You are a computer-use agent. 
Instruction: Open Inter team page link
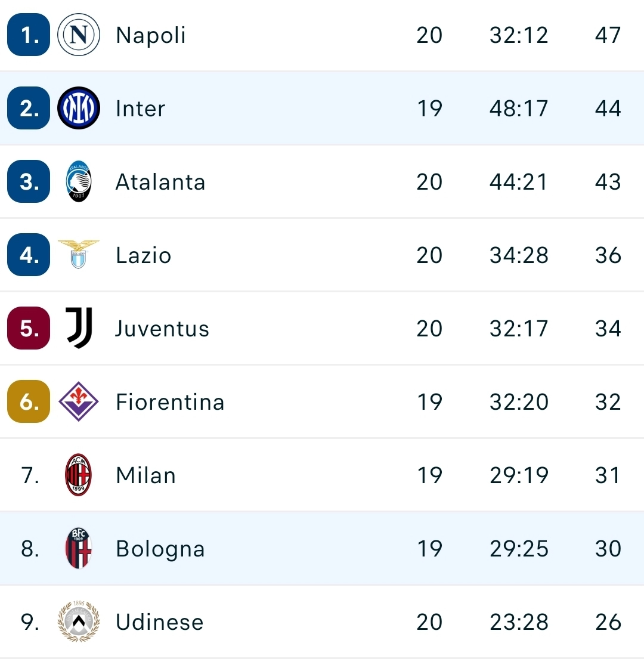pyautogui.click(x=140, y=109)
